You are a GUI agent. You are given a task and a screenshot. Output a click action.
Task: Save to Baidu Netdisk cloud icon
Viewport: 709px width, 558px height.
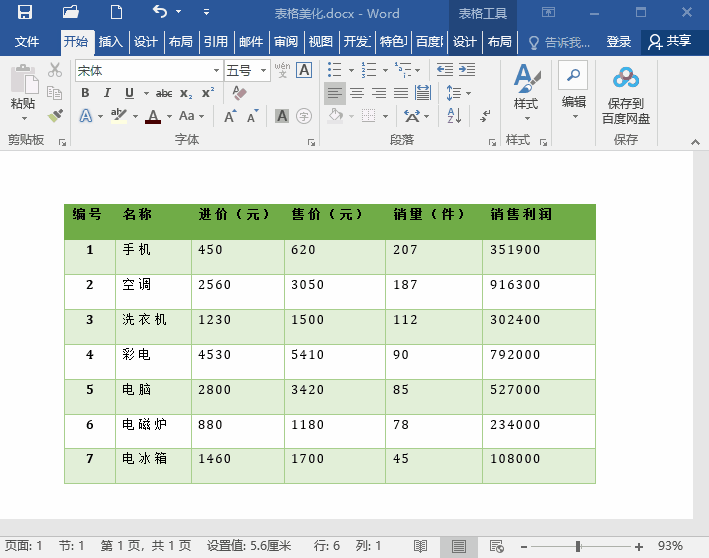pyautogui.click(x=626, y=78)
